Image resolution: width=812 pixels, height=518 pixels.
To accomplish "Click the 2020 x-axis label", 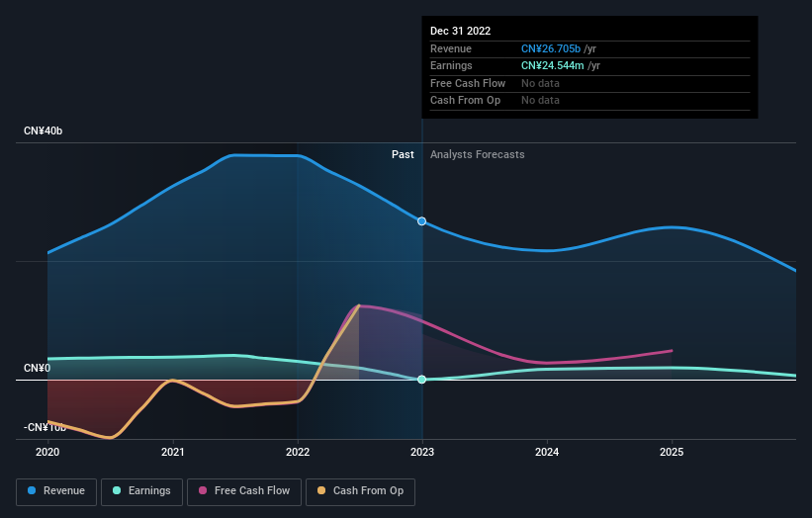I will click(47, 452).
